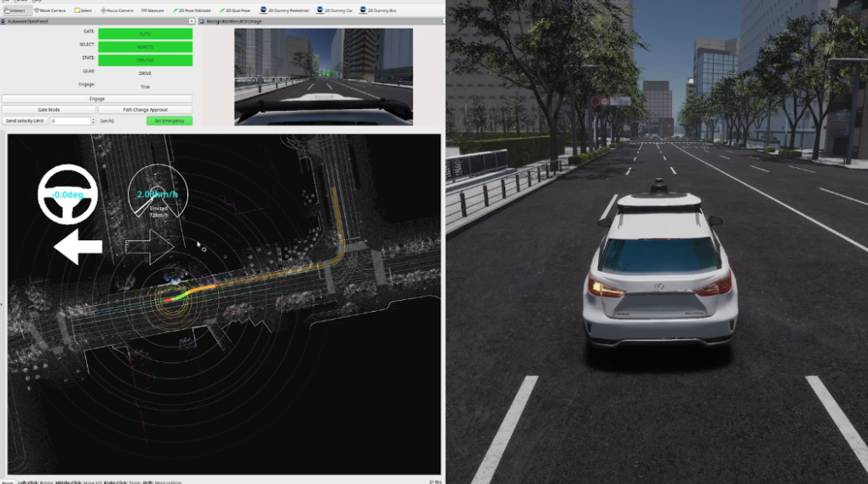The image size is (868, 484).
Task: Click the Engage value True
Action: click(145, 86)
